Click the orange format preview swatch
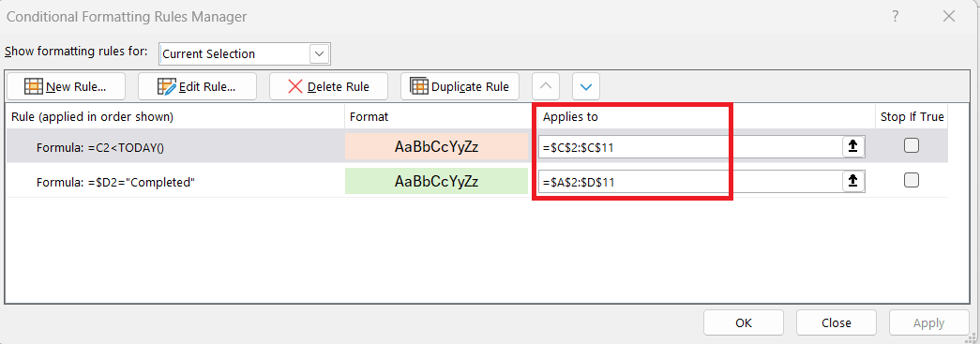Image resolution: width=980 pixels, height=344 pixels. (436, 146)
